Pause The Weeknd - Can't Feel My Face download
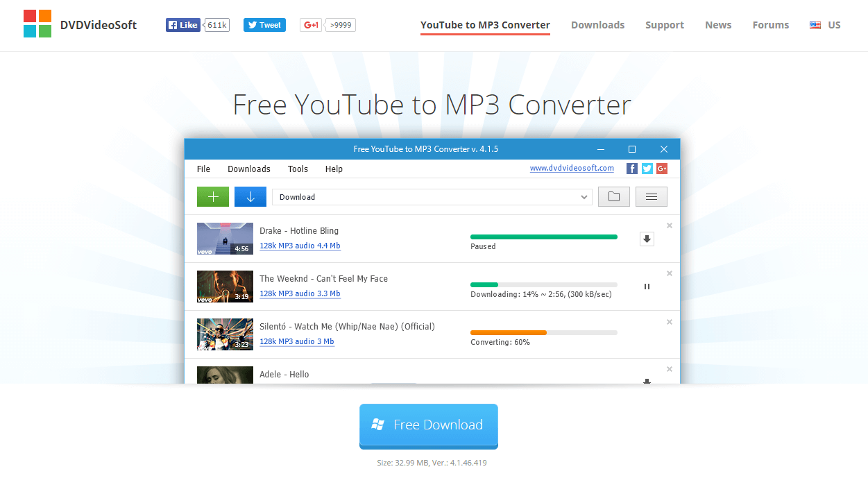The image size is (868, 478). click(x=646, y=286)
